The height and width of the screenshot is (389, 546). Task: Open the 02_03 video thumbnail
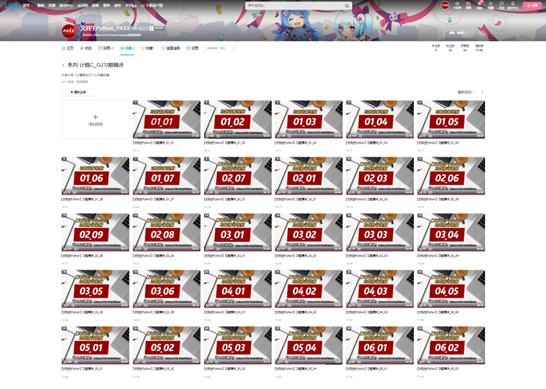[x=380, y=176]
